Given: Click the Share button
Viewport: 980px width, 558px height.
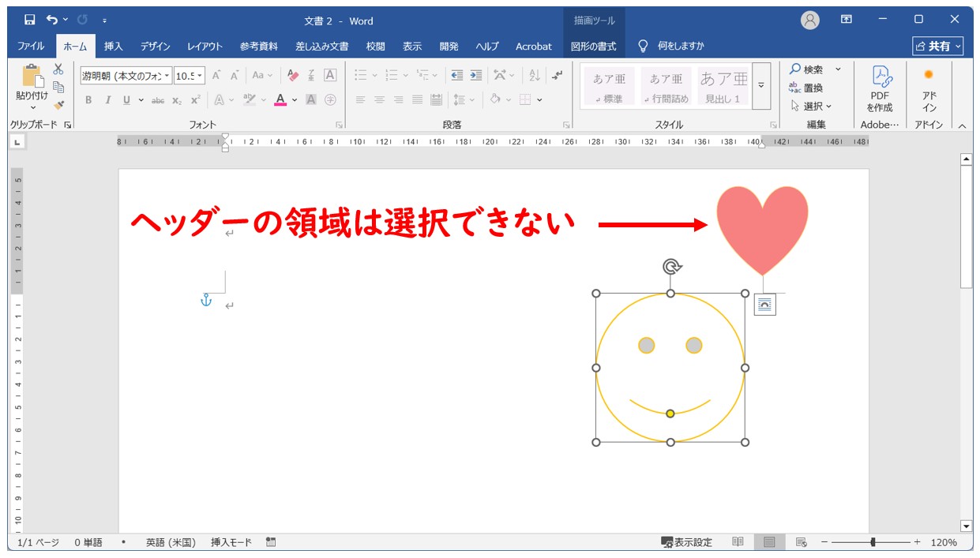Looking at the screenshot, I should 938,47.
